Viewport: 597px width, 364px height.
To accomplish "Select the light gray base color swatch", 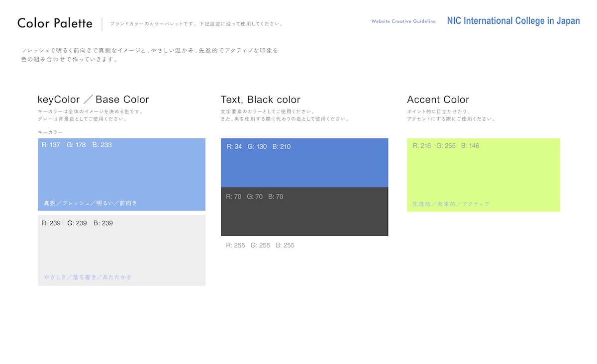I will coord(121,250).
